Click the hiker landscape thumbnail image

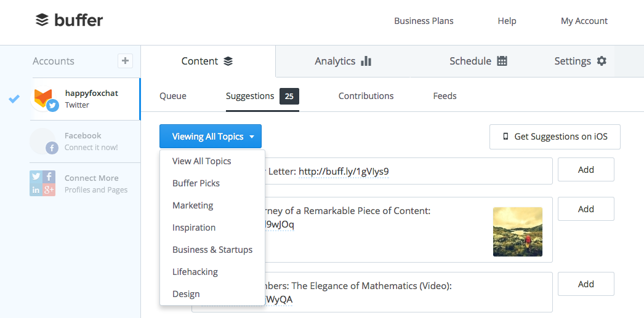[x=518, y=231]
